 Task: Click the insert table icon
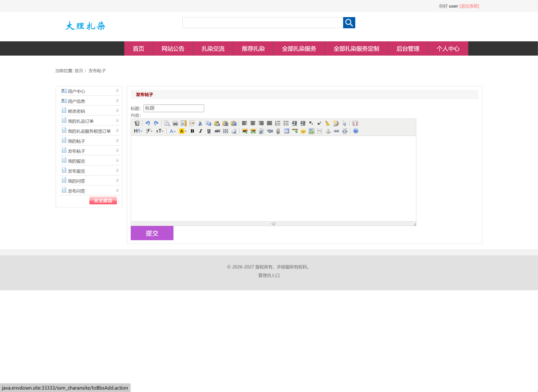[286, 131]
